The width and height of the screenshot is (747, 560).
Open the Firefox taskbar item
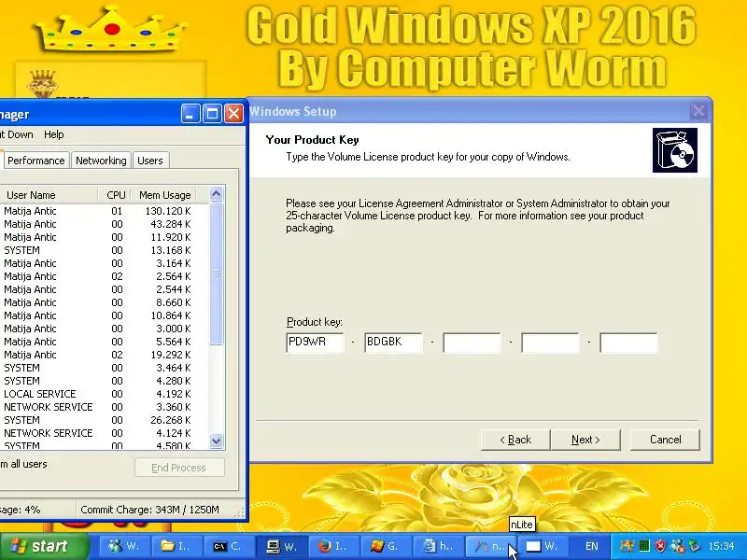click(x=334, y=546)
